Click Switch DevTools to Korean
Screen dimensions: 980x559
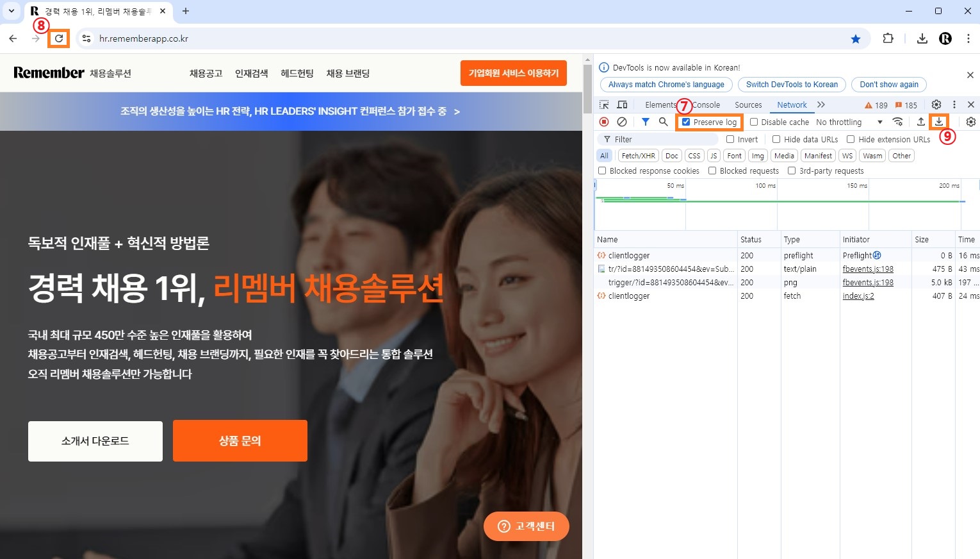(x=792, y=85)
